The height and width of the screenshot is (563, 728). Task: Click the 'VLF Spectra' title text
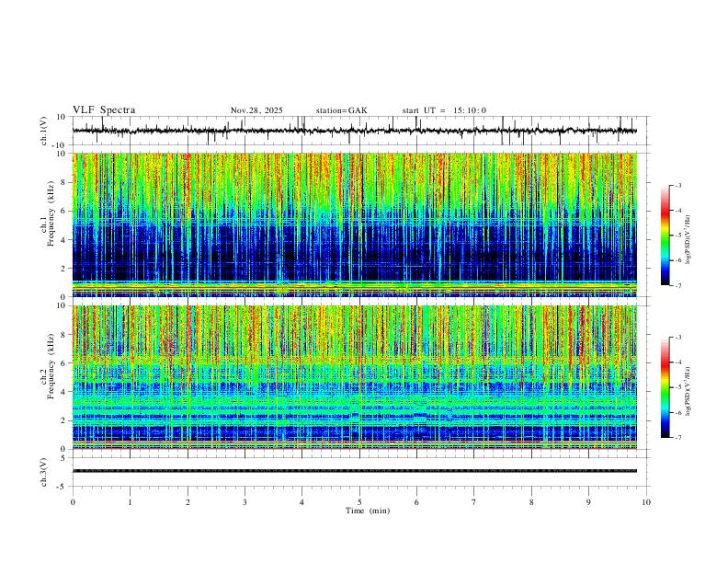(104, 110)
